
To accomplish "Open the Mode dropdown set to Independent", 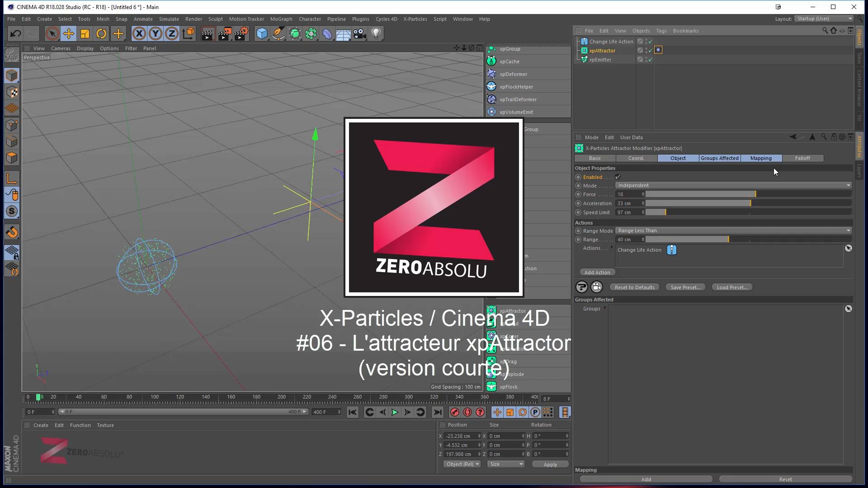I will point(732,185).
